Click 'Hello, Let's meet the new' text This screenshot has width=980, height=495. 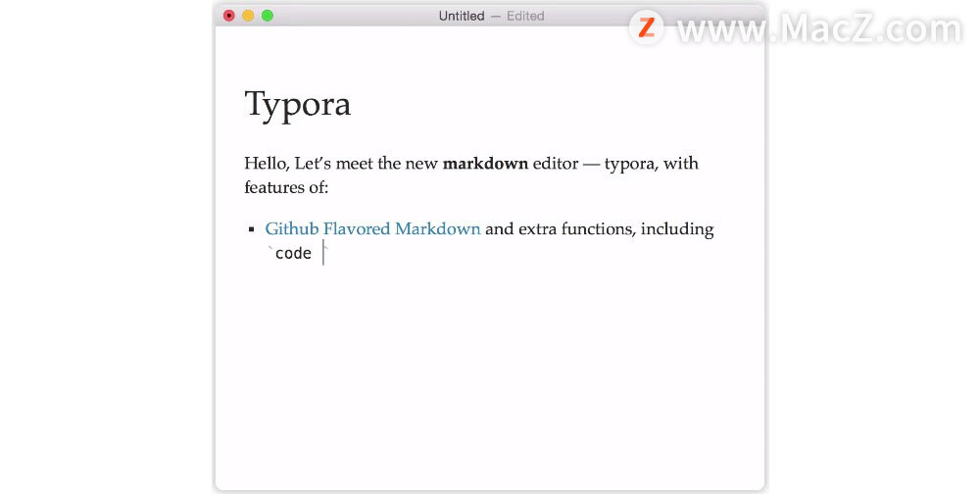(x=341, y=164)
